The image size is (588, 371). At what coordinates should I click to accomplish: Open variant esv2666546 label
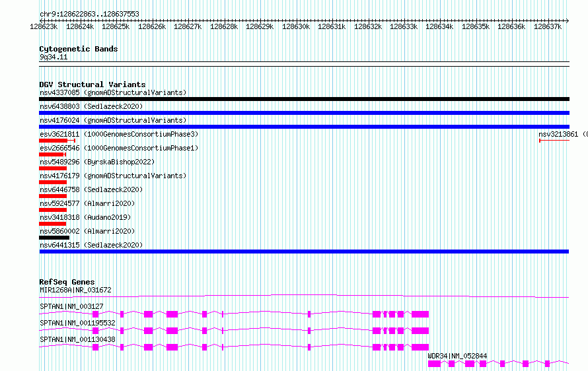pyautogui.click(x=119, y=148)
